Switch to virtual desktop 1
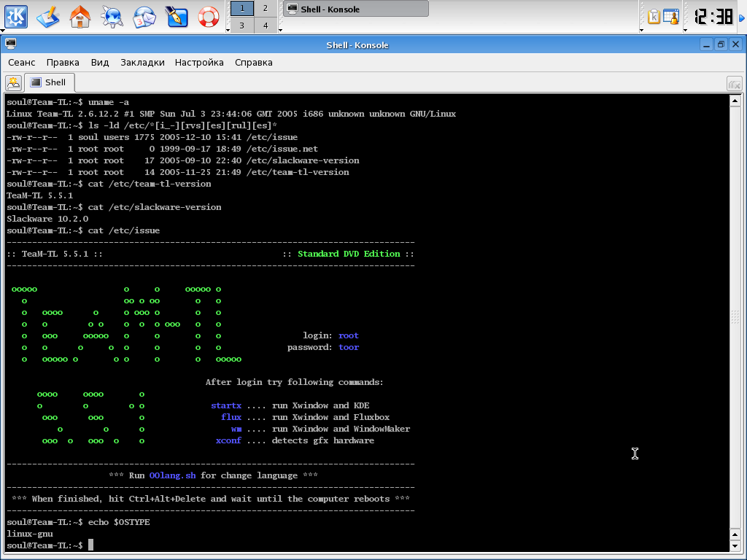This screenshot has width=747, height=560. [x=242, y=8]
